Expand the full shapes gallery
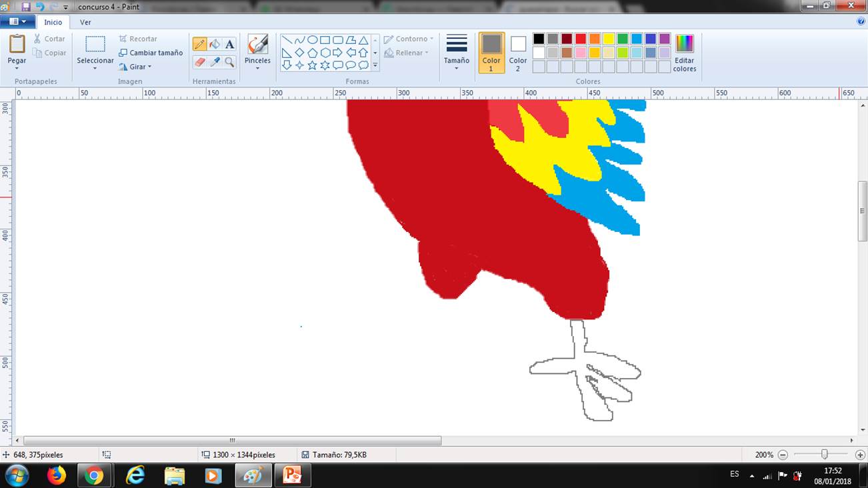This screenshot has width=868, height=488. (375, 65)
